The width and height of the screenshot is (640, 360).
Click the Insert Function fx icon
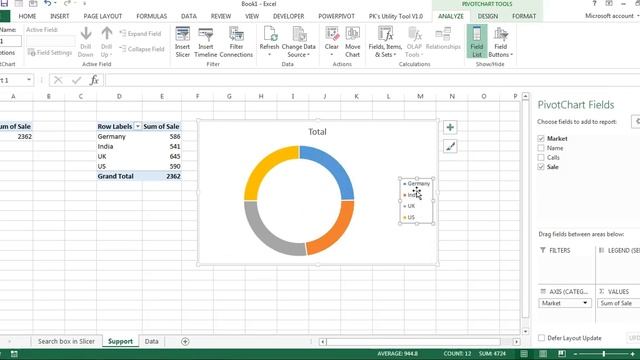click(94, 80)
